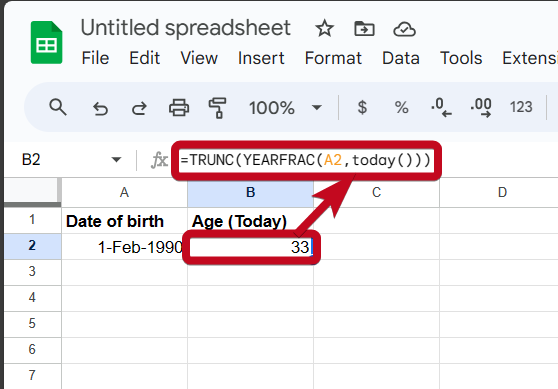
Task: Select column D header
Action: coord(499,193)
